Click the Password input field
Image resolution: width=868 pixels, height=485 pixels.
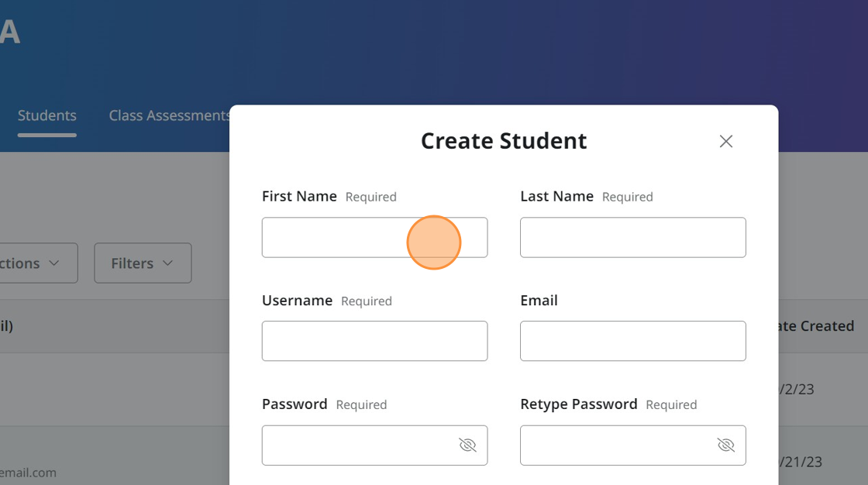pyautogui.click(x=356, y=445)
